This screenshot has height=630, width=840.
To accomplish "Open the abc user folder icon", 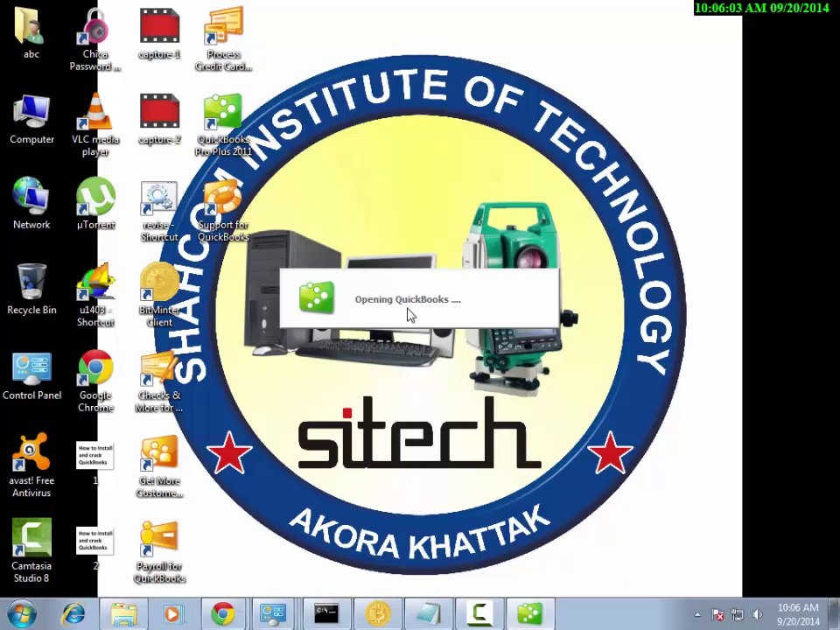I will (x=31, y=33).
